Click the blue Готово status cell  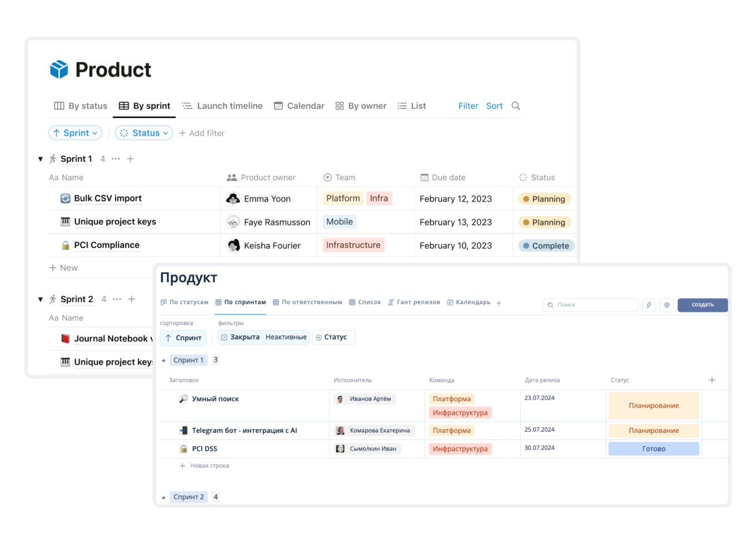653,449
